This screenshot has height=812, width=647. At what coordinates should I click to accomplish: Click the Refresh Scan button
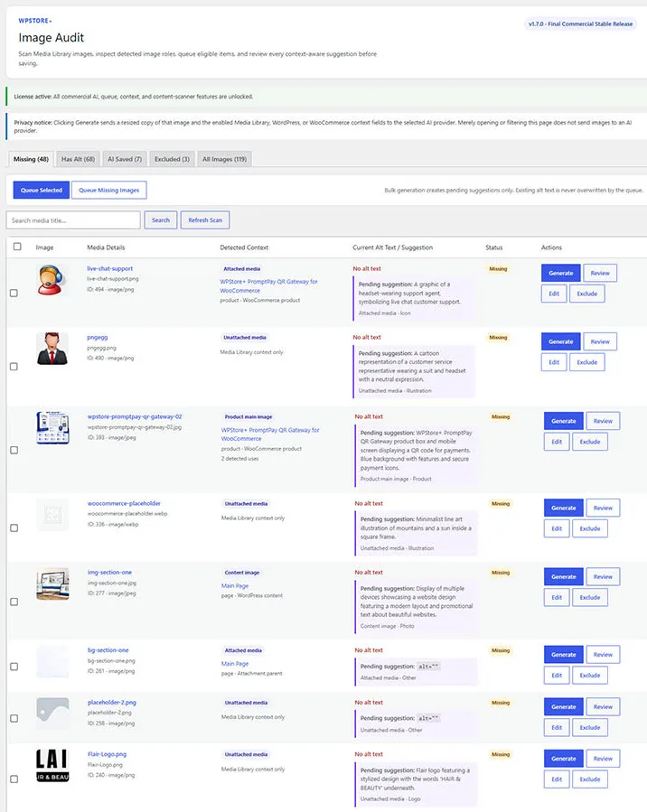205,220
